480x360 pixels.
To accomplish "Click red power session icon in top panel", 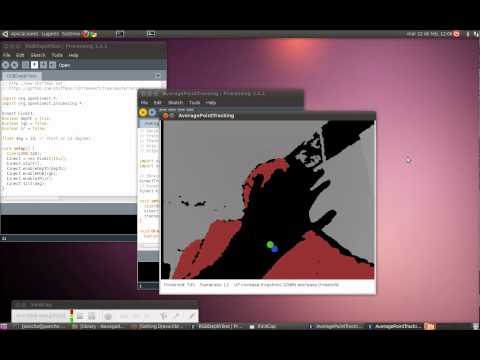I will click(457, 34).
